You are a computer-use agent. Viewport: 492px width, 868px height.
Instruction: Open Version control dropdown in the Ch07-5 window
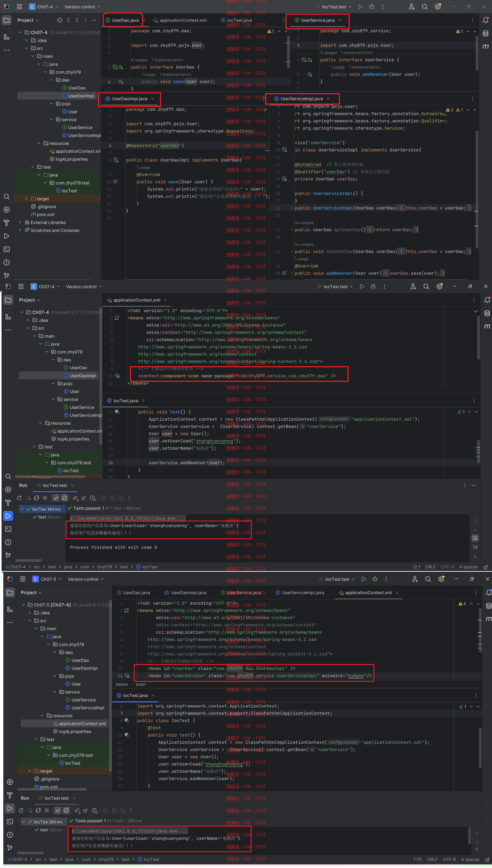click(x=85, y=579)
